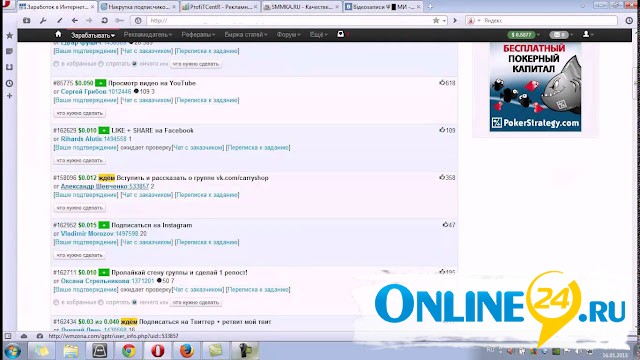Open the 'Форум' dropdown menu
Viewport: 640px width, 360px height.
point(288,35)
